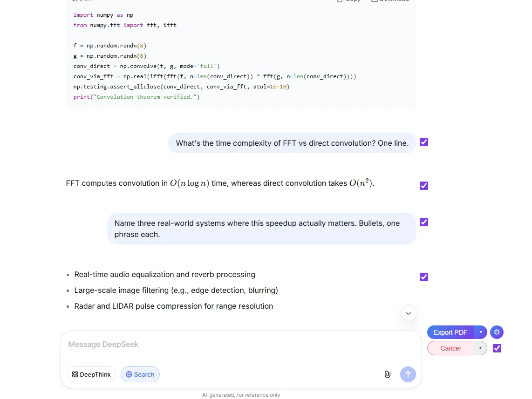Open the Export PDF dropdown arrow
The height and width of the screenshot is (399, 532).
pos(481,332)
